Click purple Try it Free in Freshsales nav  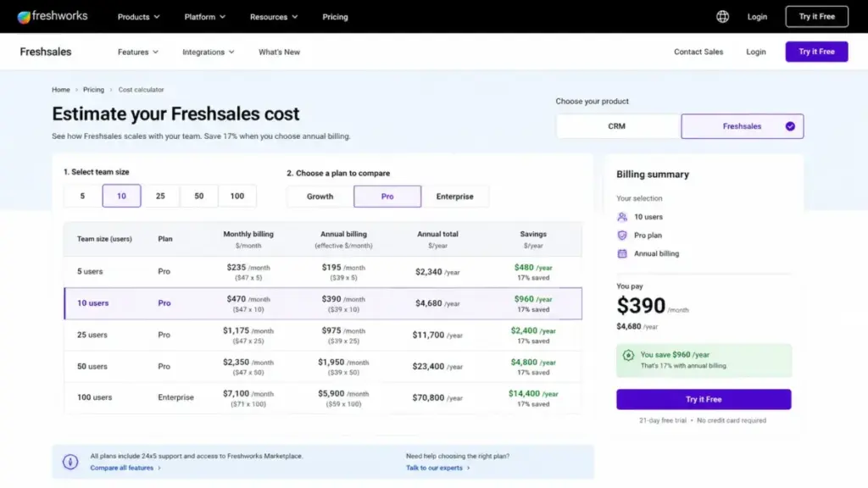(816, 52)
